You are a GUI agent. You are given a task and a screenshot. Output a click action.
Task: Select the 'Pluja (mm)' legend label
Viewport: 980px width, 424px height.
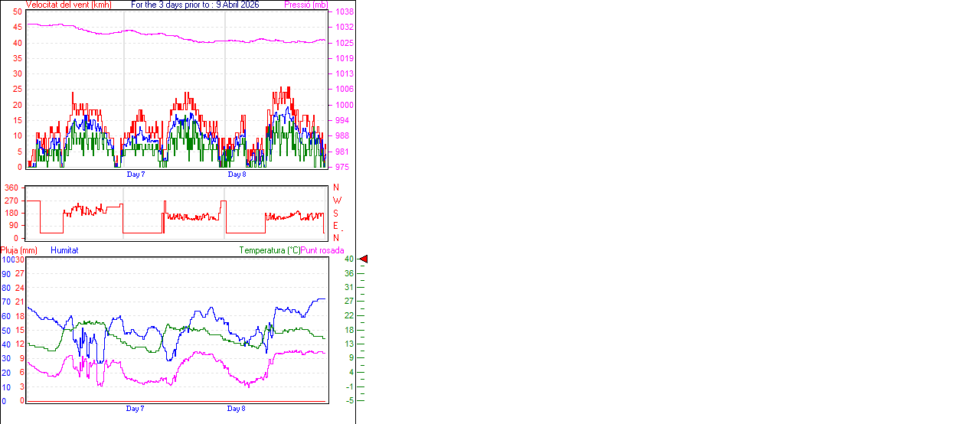pos(19,250)
